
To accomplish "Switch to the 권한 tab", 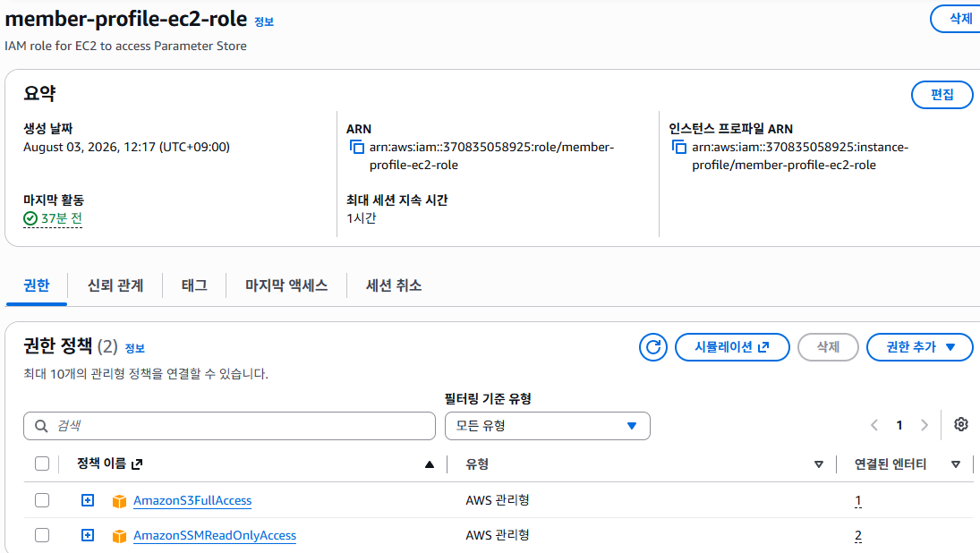I will click(x=37, y=285).
